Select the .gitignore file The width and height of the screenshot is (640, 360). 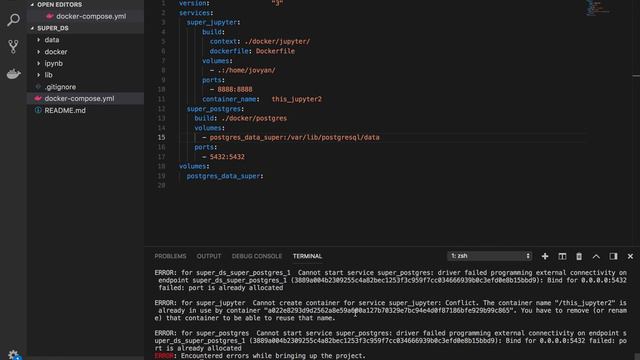click(x=60, y=87)
